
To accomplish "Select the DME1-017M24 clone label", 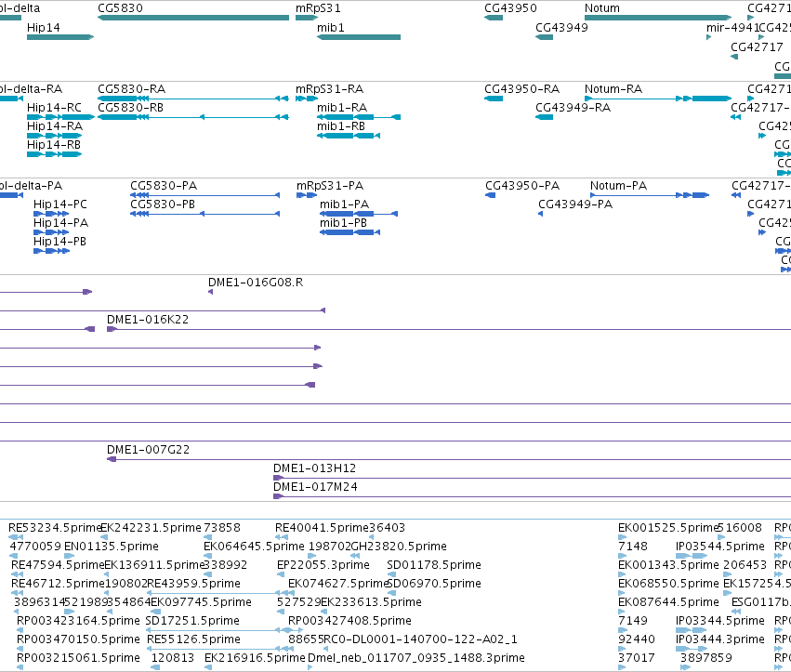I will point(315,487).
